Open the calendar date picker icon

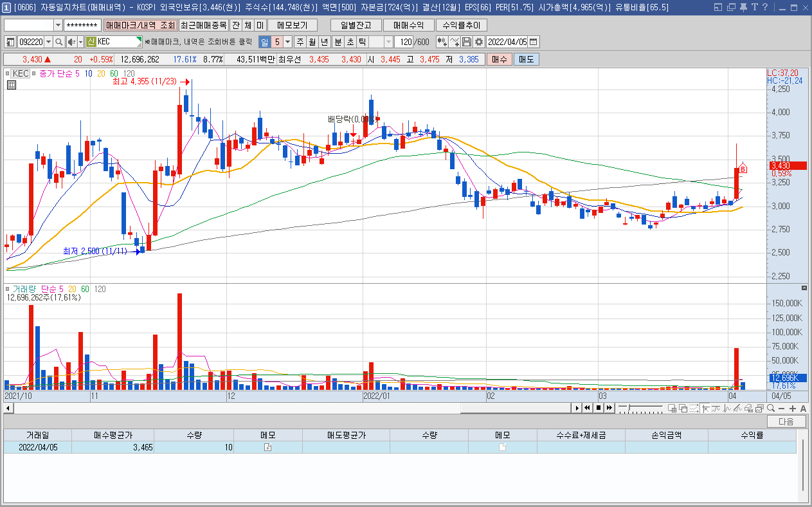533,42
